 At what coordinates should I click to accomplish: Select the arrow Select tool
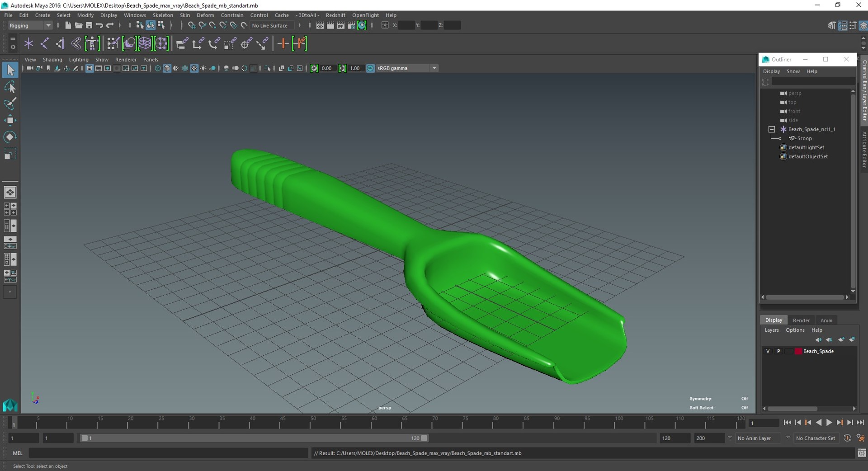(x=10, y=70)
